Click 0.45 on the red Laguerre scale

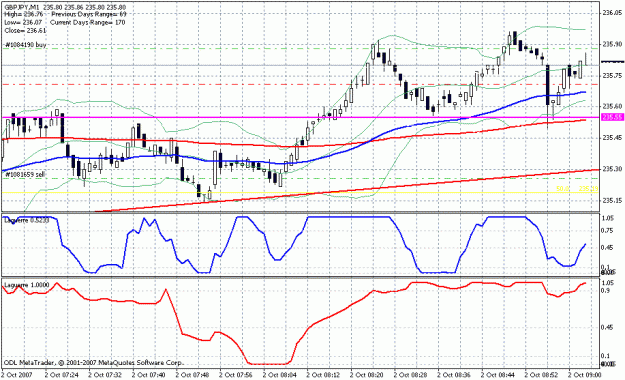click(607, 328)
